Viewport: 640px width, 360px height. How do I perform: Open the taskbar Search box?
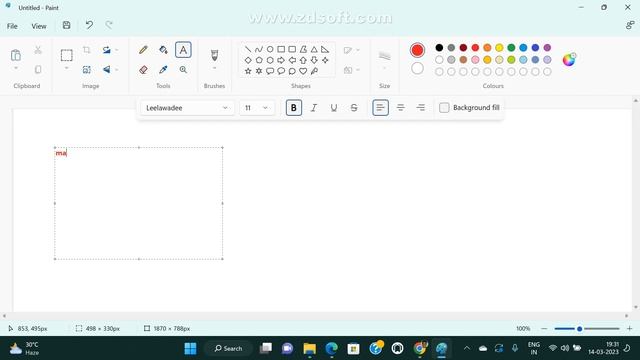(x=229, y=348)
